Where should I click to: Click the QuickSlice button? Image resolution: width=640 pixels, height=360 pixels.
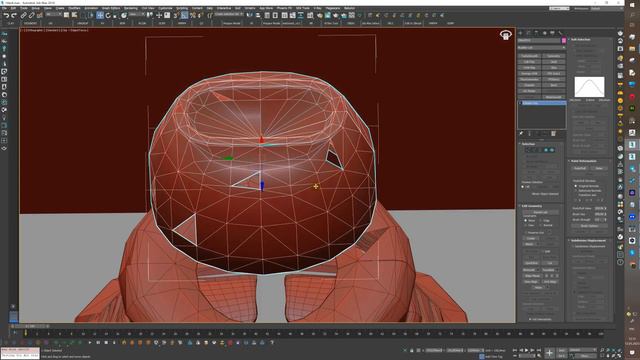coord(531,263)
